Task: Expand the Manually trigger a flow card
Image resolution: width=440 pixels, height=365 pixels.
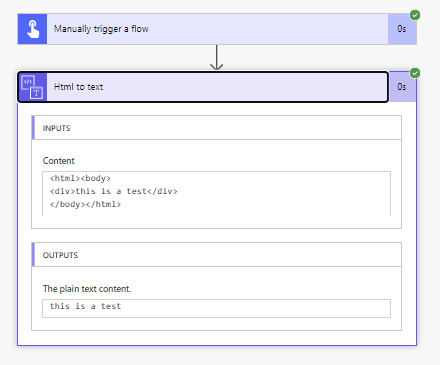Action: [217, 29]
